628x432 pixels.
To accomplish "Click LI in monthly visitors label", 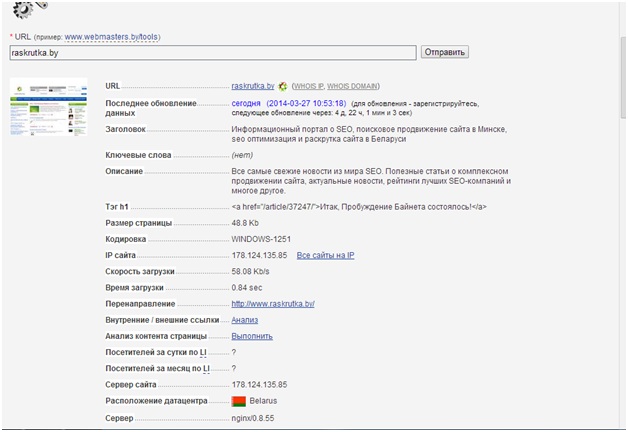I will 205,368.
